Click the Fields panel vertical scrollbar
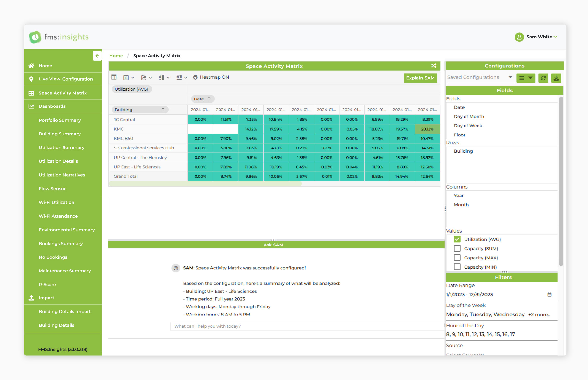Viewport: 588px width, 380px height. (561, 181)
